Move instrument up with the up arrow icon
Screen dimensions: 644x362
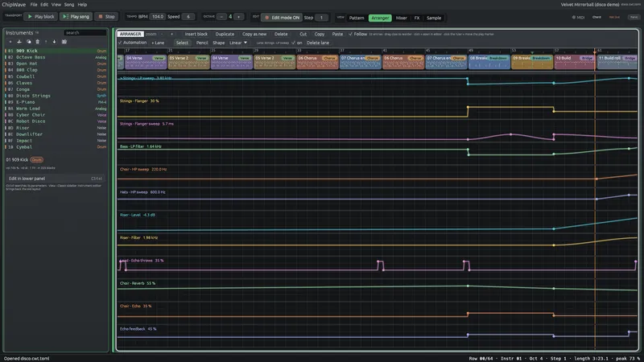pyautogui.click(x=46, y=42)
